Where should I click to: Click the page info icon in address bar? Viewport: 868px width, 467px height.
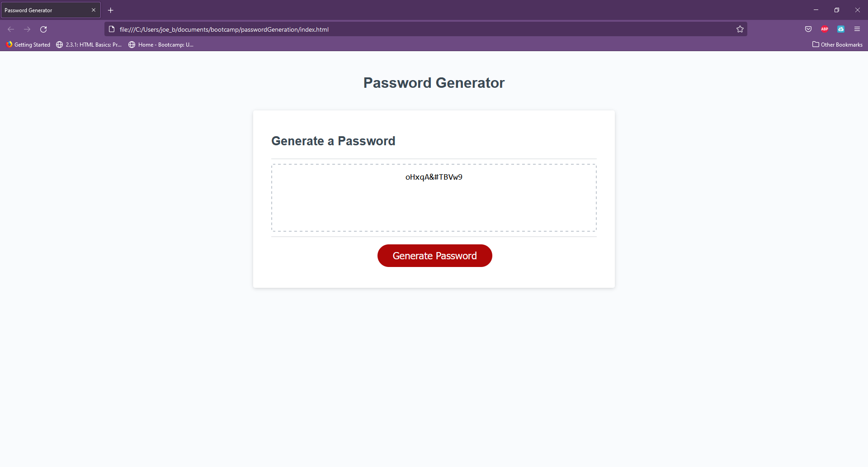tap(112, 29)
